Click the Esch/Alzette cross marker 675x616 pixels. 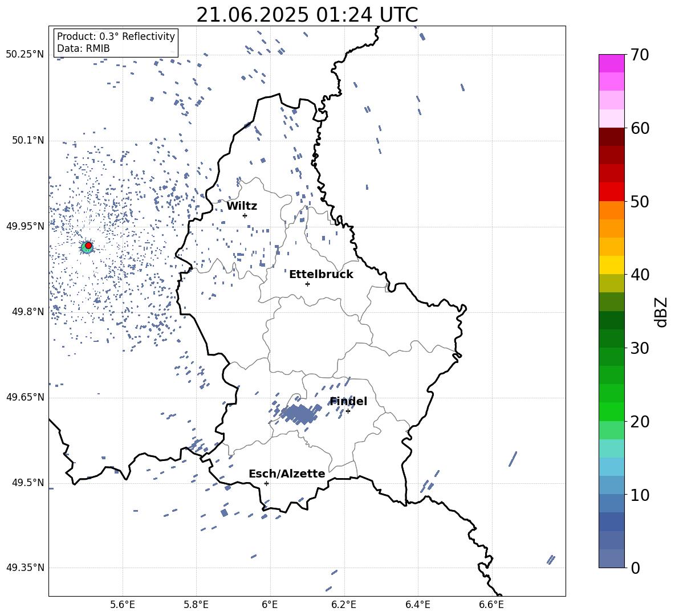coord(266,483)
